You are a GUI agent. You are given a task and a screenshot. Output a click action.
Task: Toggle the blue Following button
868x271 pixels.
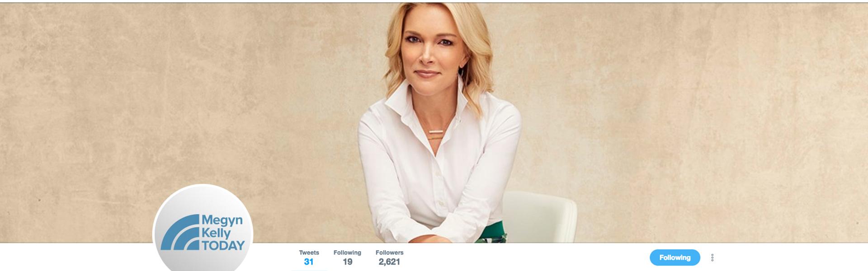click(675, 257)
